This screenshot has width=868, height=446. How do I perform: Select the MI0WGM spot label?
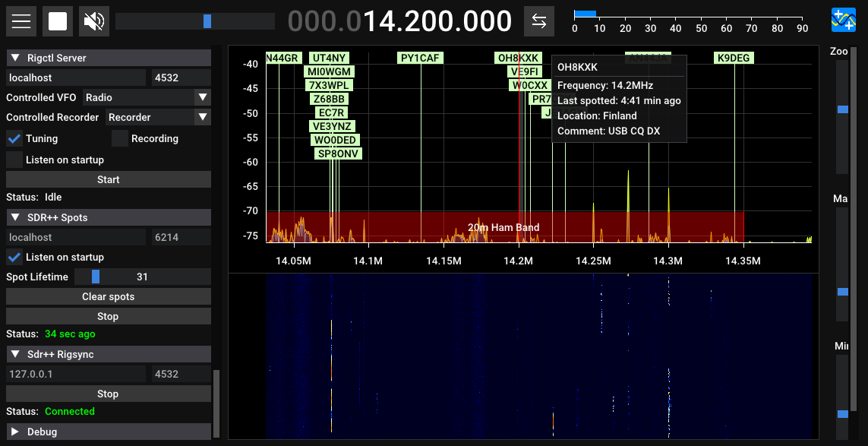pyautogui.click(x=330, y=72)
